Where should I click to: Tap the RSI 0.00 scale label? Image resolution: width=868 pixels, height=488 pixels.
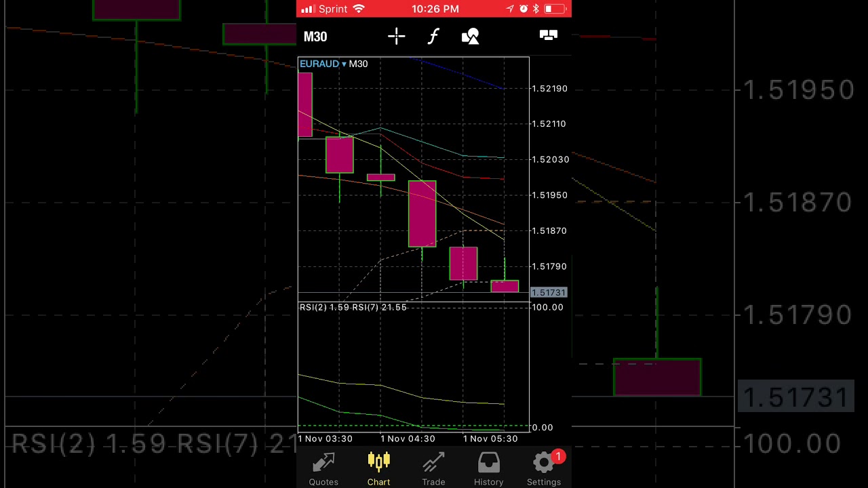click(542, 428)
